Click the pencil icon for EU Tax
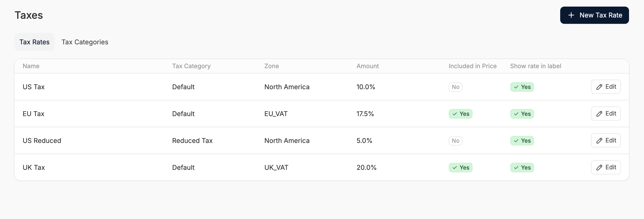Screen dimensions: 644x219 point(599,114)
